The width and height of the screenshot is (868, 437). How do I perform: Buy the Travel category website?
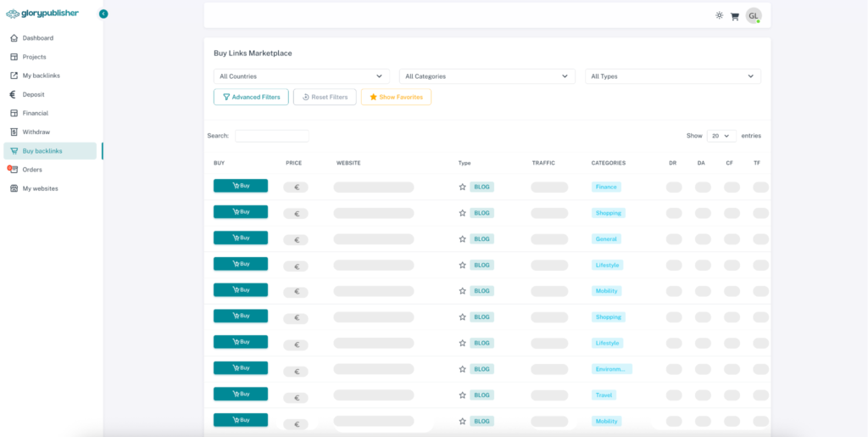[x=241, y=394]
